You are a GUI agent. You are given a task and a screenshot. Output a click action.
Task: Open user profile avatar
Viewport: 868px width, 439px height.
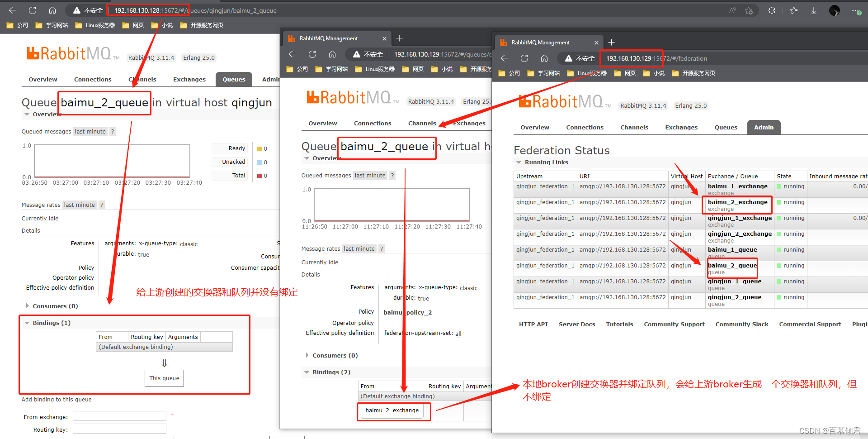click(x=835, y=10)
